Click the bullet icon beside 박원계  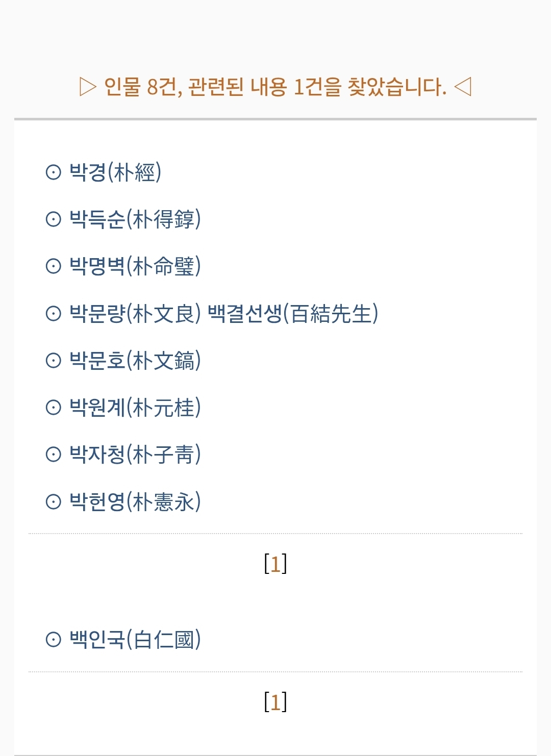[x=54, y=408]
